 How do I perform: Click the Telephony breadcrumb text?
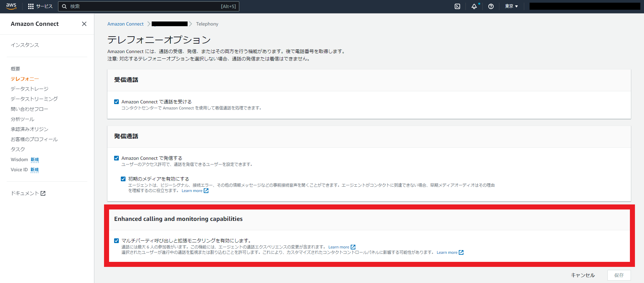(x=207, y=24)
